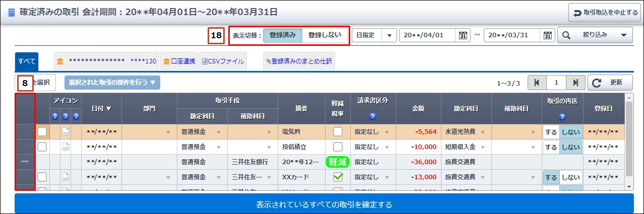Expand the 絞り込み filter dropdown

(x=595, y=35)
